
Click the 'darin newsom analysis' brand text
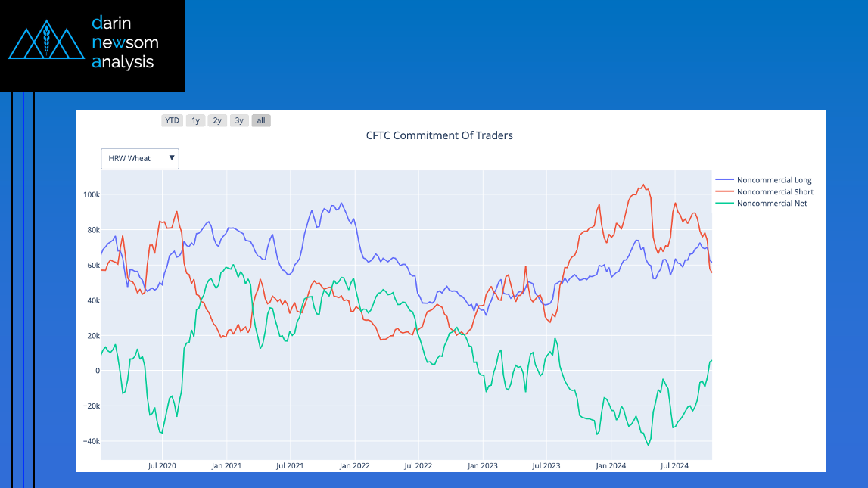pyautogui.click(x=124, y=42)
